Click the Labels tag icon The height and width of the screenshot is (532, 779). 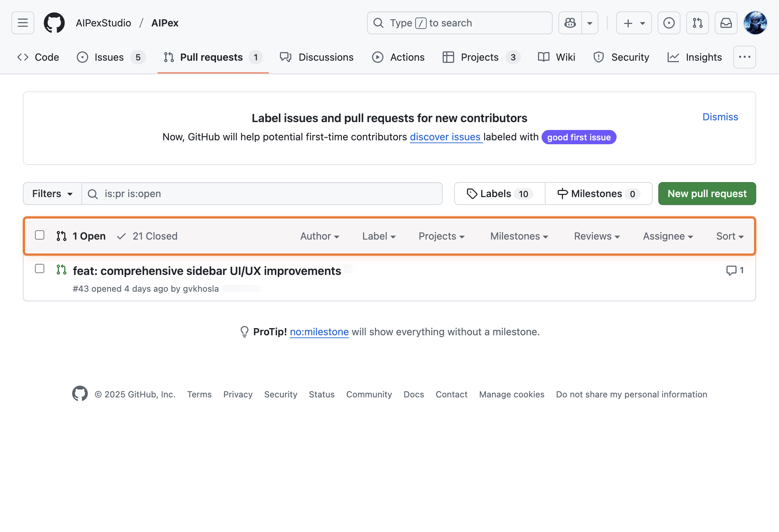(x=472, y=194)
